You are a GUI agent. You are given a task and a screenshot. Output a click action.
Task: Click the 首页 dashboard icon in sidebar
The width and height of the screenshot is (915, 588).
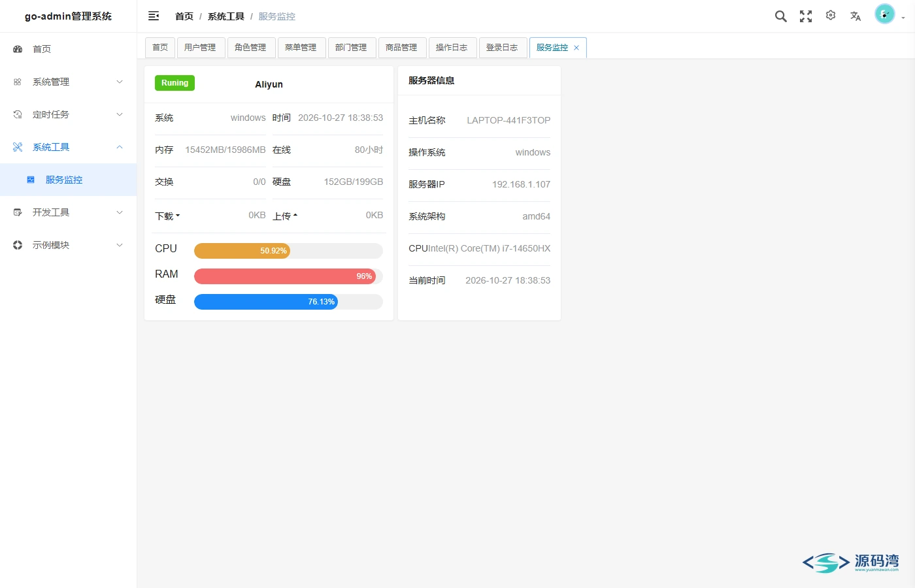(x=18, y=49)
